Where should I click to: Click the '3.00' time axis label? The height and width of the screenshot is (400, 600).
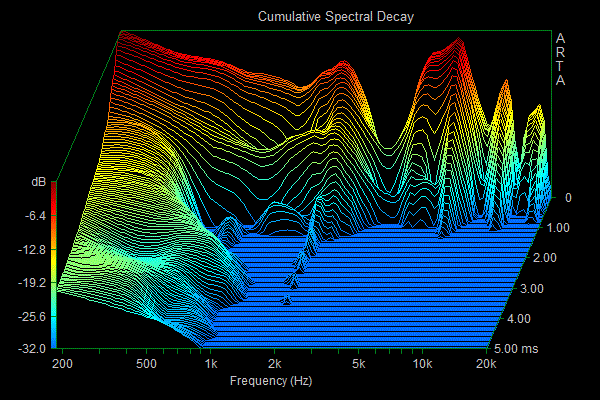point(532,289)
